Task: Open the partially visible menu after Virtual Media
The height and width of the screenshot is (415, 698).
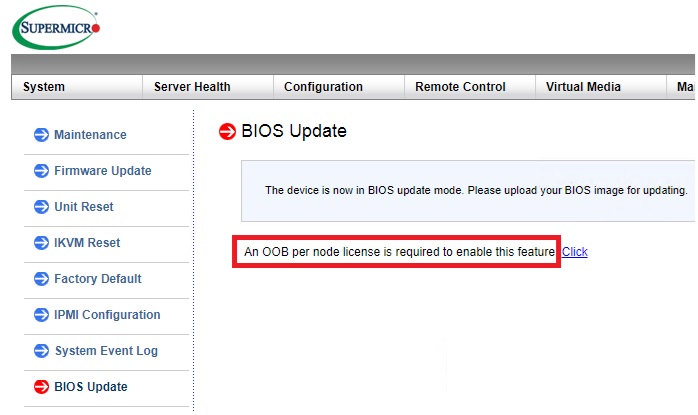Action: pyautogui.click(x=685, y=87)
